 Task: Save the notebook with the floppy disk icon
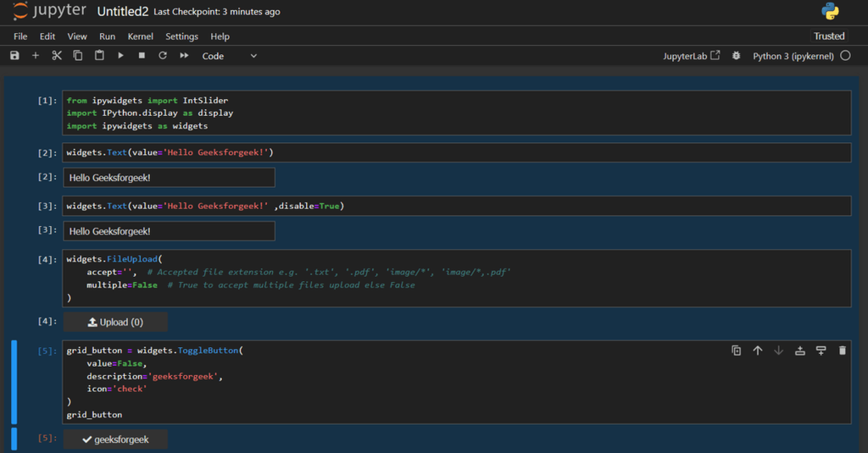(x=14, y=56)
